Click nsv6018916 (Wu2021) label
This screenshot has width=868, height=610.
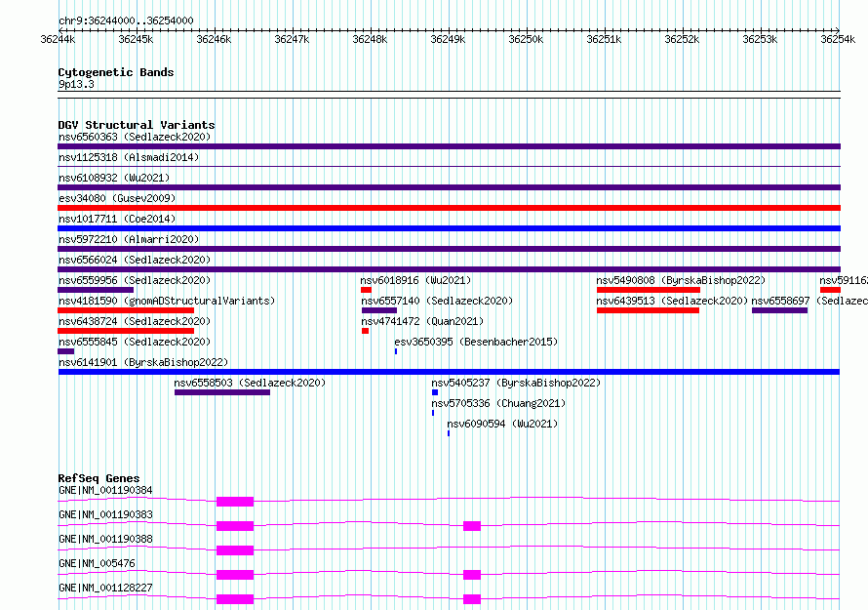(415, 280)
